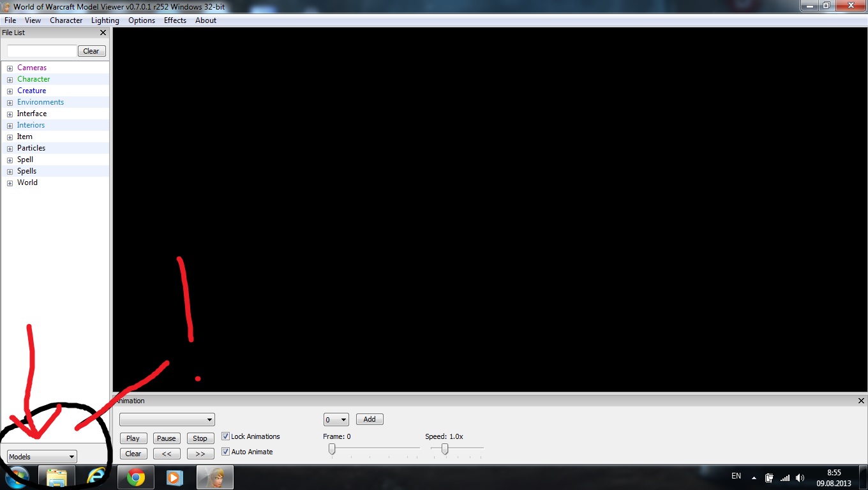Open the Effects menu

point(175,20)
